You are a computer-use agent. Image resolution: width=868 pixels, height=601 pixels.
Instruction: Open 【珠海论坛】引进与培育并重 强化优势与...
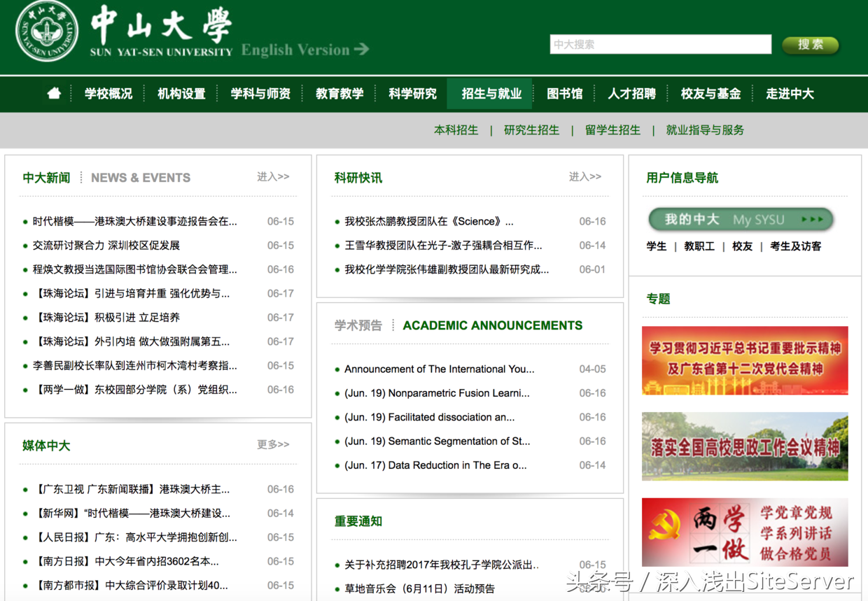pos(131,293)
